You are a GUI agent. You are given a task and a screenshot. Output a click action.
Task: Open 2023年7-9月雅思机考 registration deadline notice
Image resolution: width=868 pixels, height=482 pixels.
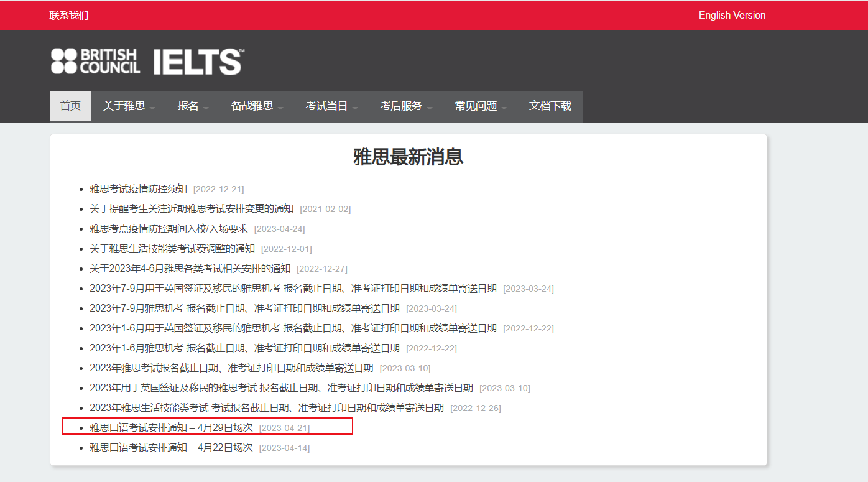tap(244, 308)
